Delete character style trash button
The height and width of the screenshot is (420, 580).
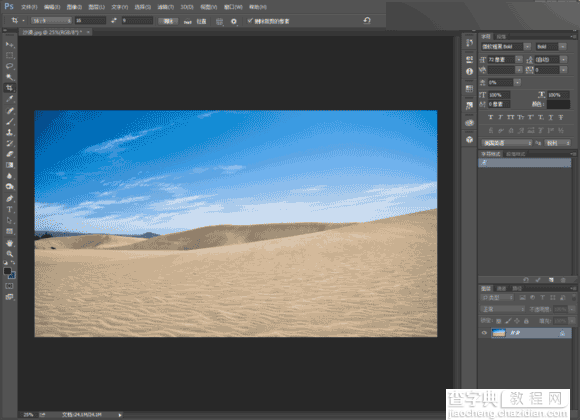coord(563,280)
